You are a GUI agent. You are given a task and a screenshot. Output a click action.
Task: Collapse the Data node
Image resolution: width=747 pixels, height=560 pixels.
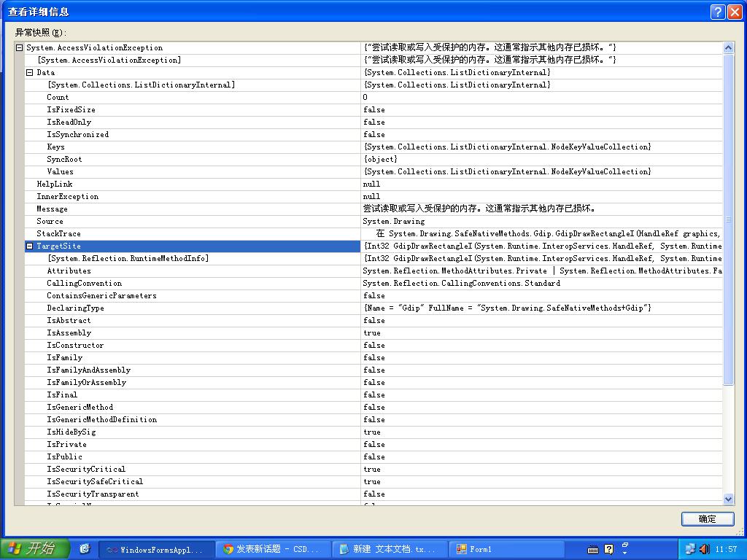pyautogui.click(x=29, y=72)
